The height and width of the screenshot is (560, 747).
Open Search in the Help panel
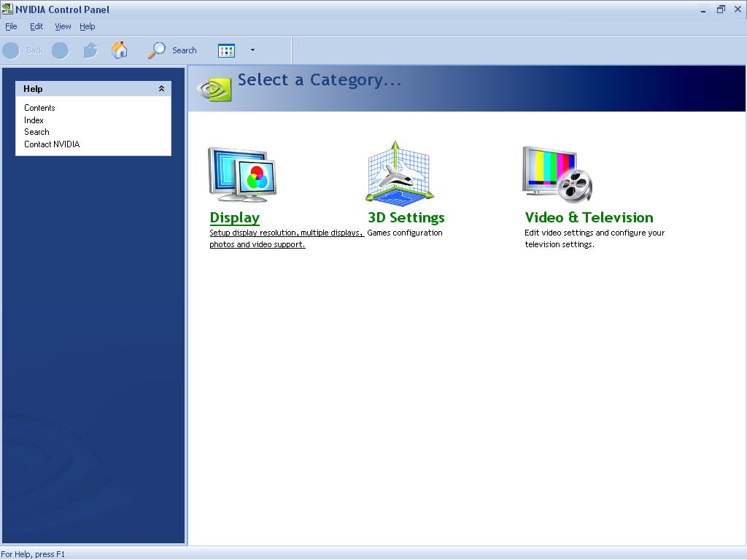tap(36, 132)
